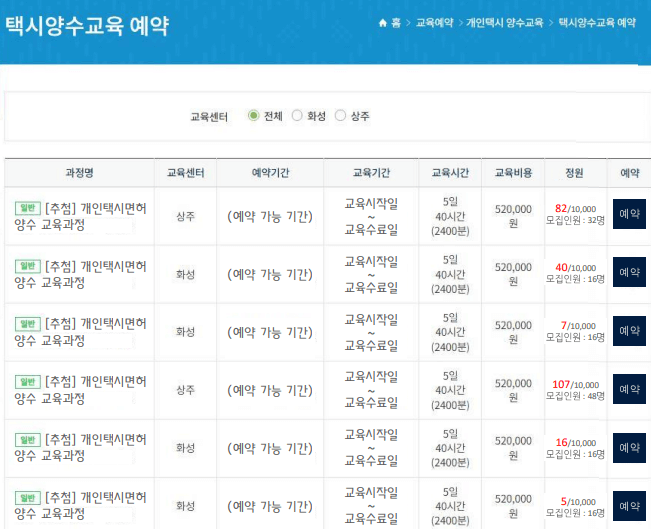Click the 7/10,000 capacity value
This screenshot has height=529, width=651.
[x=578, y=326]
